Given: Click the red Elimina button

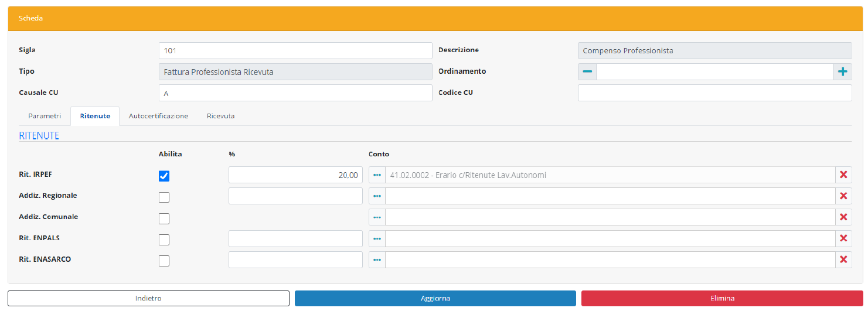Looking at the screenshot, I should [721, 298].
